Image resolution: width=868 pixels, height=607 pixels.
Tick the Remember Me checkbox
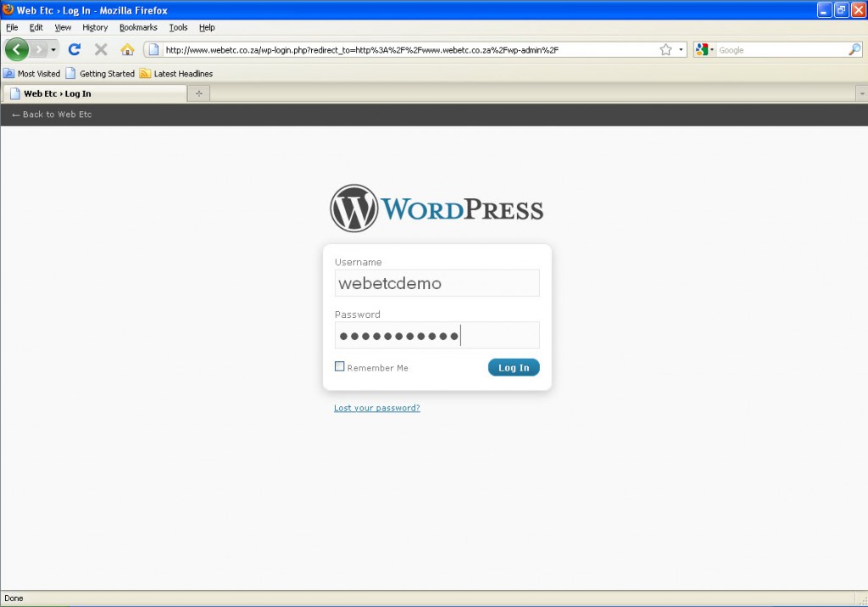click(339, 366)
